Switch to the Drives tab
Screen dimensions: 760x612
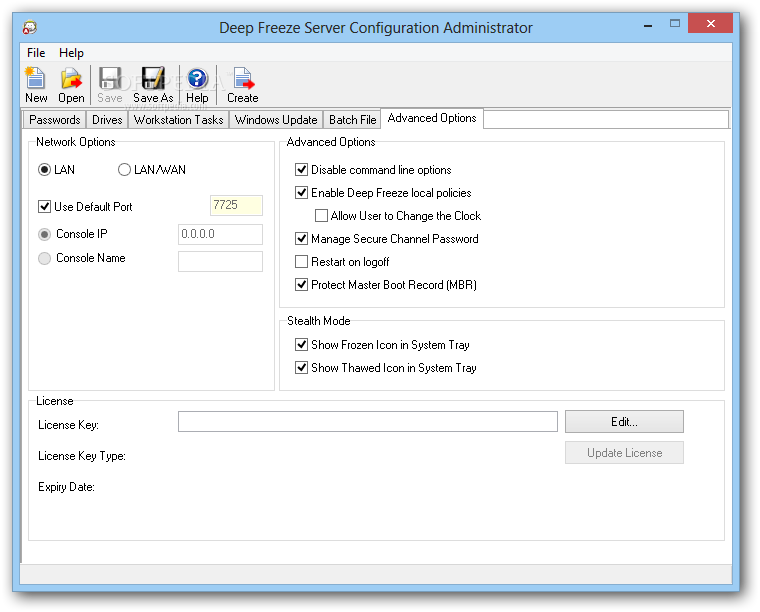107,120
